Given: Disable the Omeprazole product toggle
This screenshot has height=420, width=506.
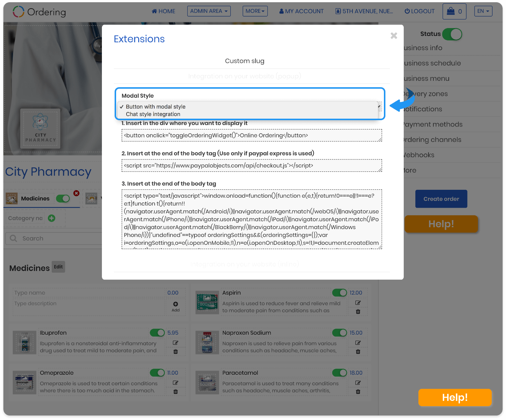Looking at the screenshot, I should [157, 373].
